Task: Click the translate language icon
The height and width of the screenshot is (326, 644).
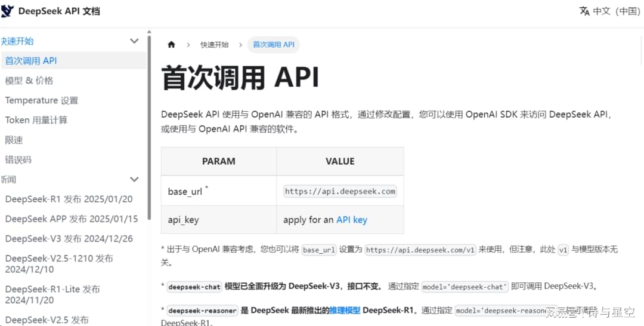Action: (x=584, y=11)
